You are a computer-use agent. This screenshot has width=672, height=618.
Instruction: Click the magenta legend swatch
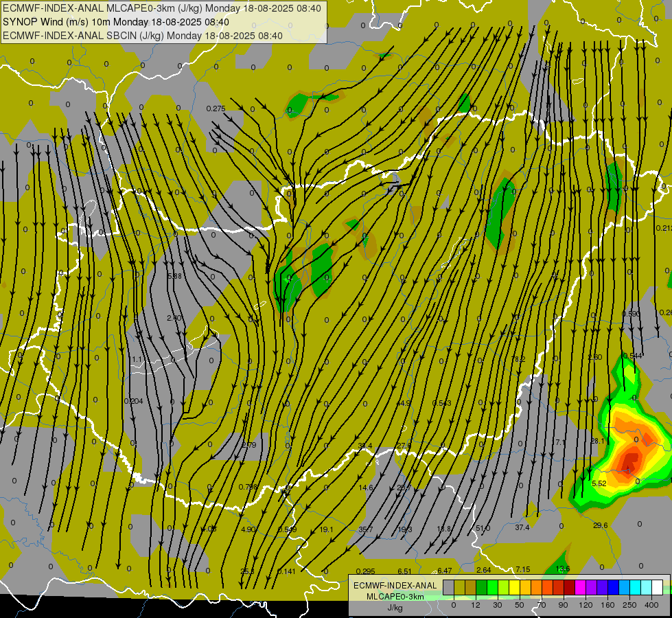click(581, 587)
